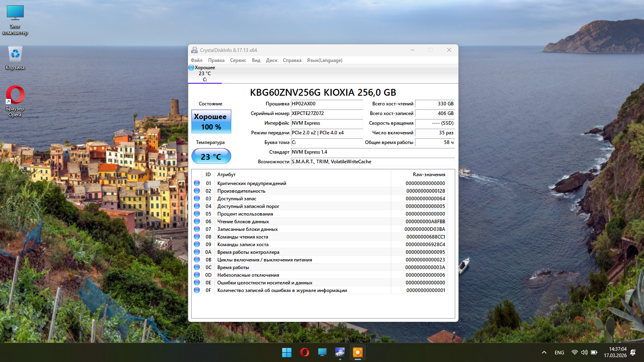Screen dimensions: 644x362
Task: Click the Серийный номер value field
Action: pos(327,113)
